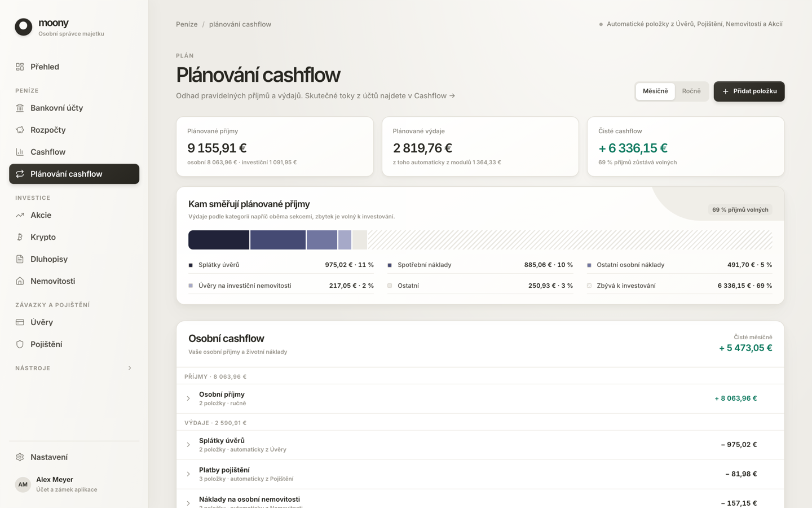Click the Rozpočty piggy bank icon

tap(20, 130)
